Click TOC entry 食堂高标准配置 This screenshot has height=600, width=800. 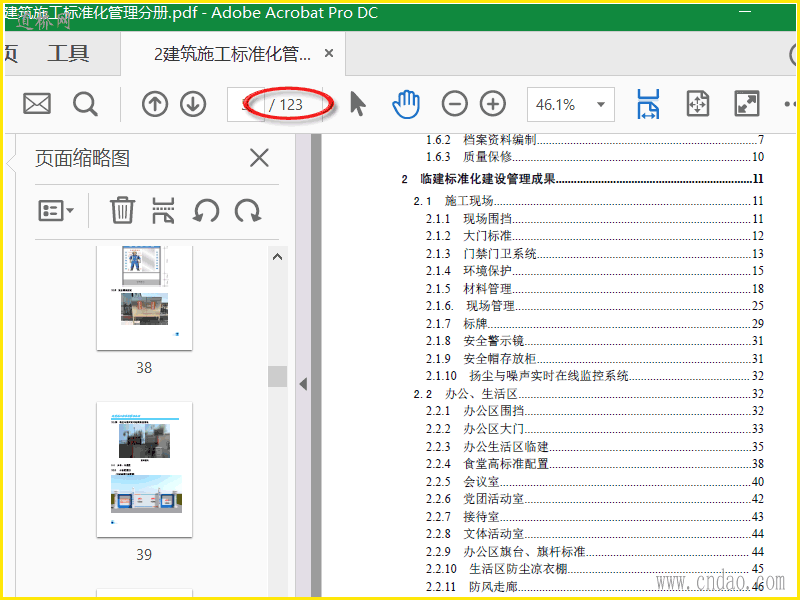click(595, 463)
